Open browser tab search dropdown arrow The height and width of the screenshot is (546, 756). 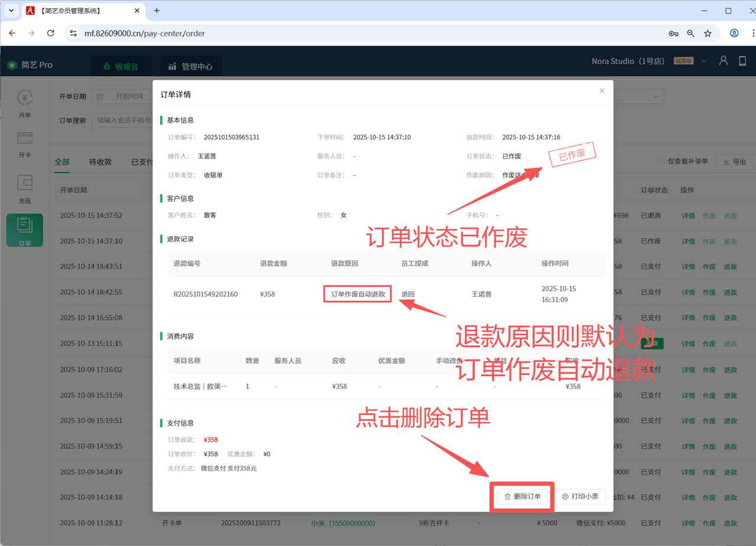pos(11,11)
